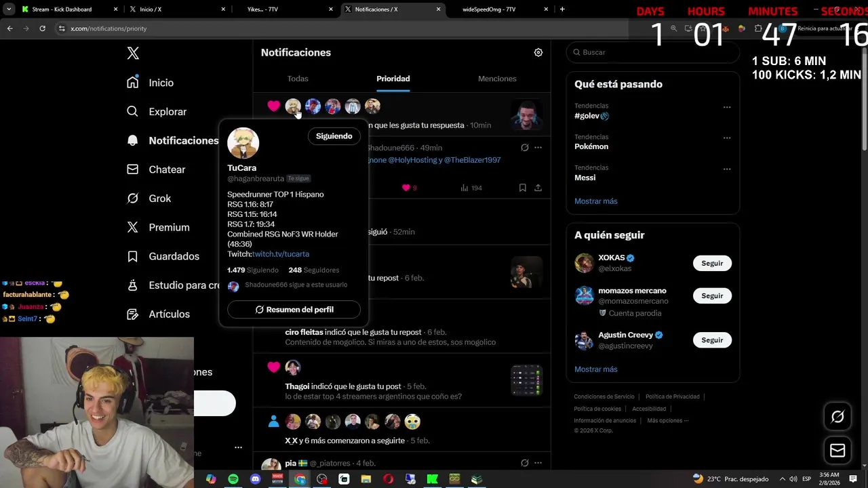View post analytics showing 194

[471, 188]
